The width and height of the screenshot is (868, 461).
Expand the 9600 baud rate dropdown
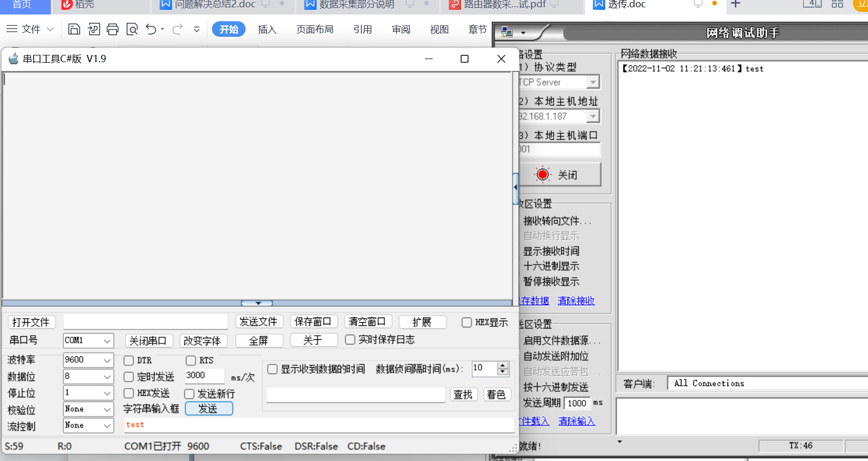[88, 360]
